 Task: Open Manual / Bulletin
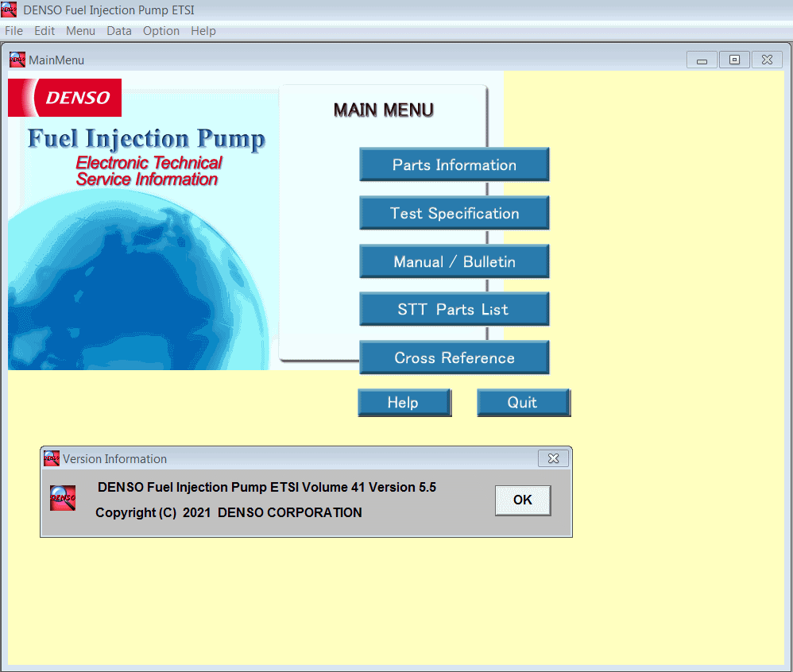click(x=454, y=261)
